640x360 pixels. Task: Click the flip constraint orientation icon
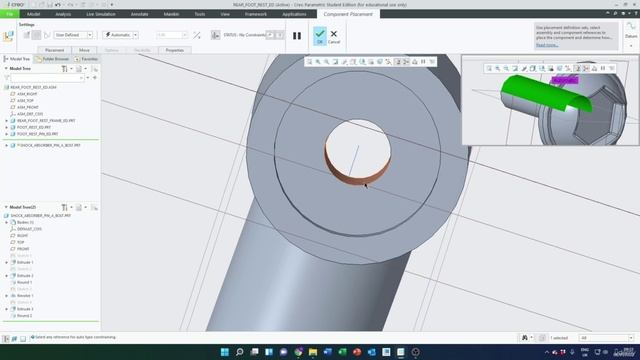coord(197,36)
